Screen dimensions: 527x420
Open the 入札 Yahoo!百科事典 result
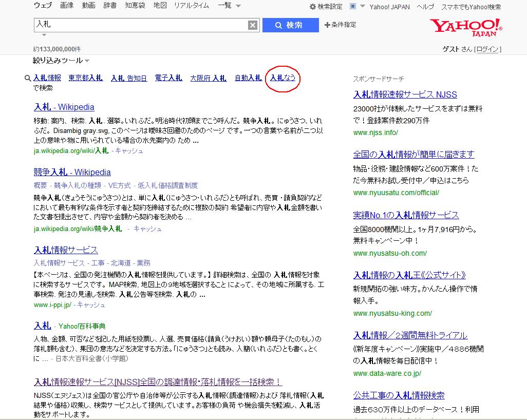tap(42, 326)
